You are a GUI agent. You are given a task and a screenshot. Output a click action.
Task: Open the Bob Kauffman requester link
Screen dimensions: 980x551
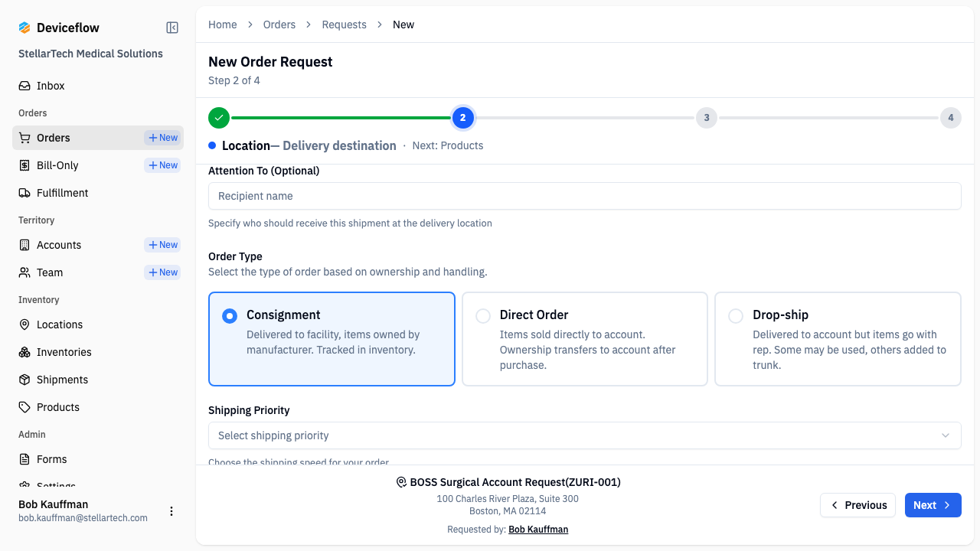[538, 530]
